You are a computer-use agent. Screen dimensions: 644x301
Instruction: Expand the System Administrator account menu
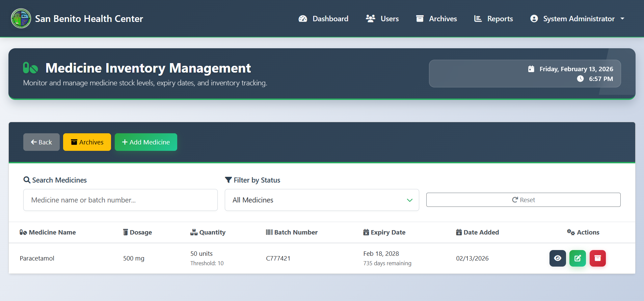point(577,19)
